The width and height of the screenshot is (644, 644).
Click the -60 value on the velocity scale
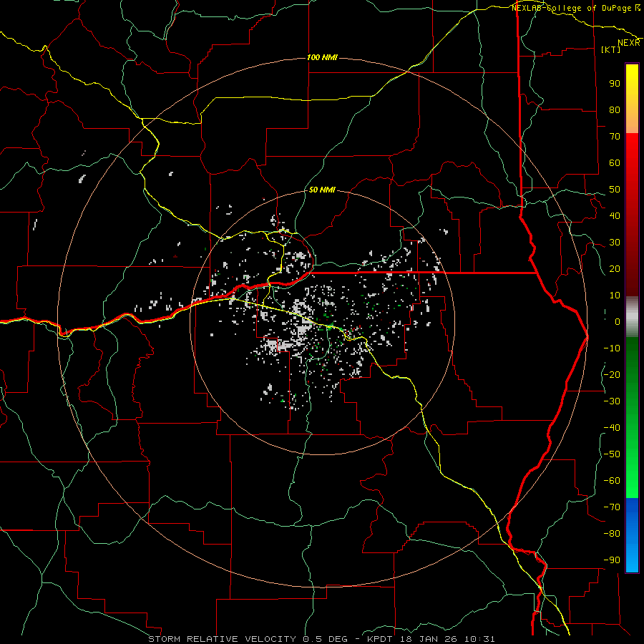[612, 481]
